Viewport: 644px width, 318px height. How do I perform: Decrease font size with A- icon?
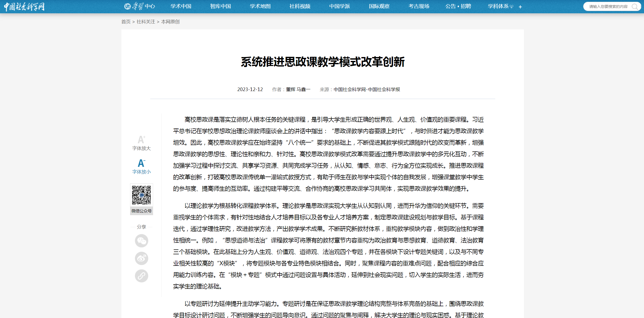(x=141, y=163)
